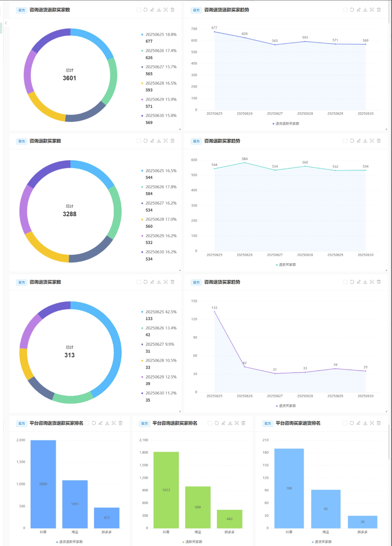The height and width of the screenshot is (546, 392).
Task: Collapse the left sidebar with the chevron
Action: (6, 23)
